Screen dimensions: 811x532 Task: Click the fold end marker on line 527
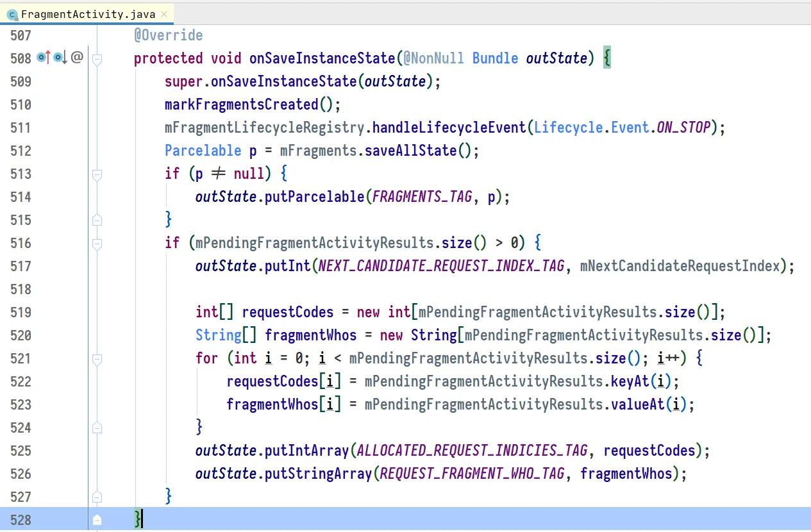97,497
